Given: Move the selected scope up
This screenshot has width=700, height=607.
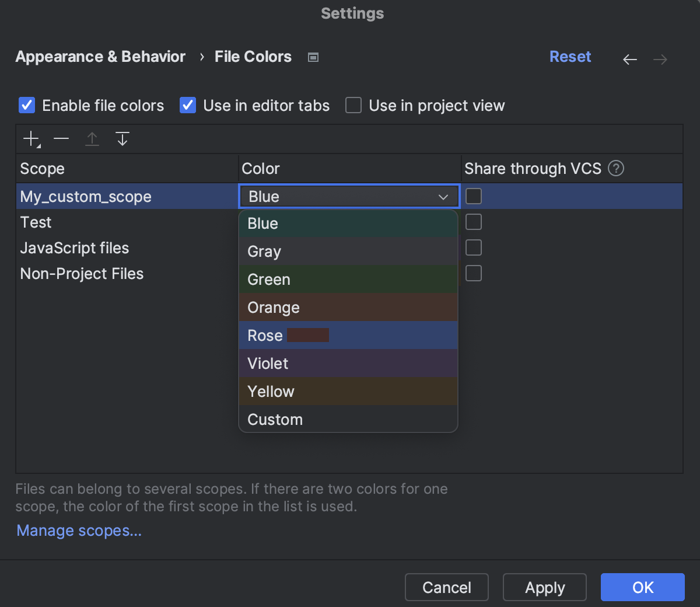Looking at the screenshot, I should tap(92, 138).
